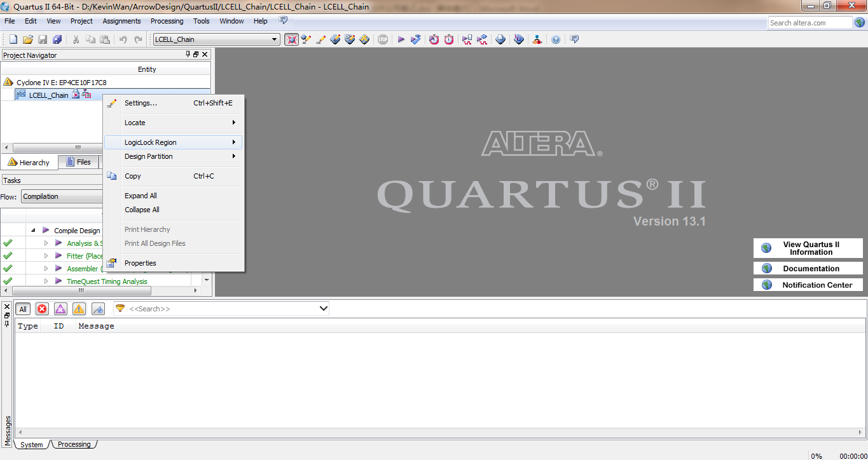Select the LCELL_Chain entity in hierarchy
Image resolution: width=868 pixels, height=460 pixels.
(x=48, y=95)
